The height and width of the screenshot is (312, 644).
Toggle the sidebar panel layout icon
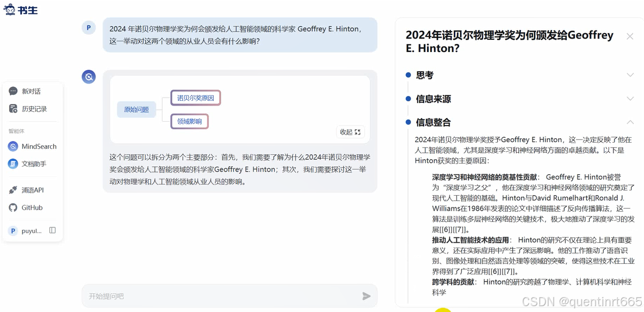pyautogui.click(x=53, y=231)
